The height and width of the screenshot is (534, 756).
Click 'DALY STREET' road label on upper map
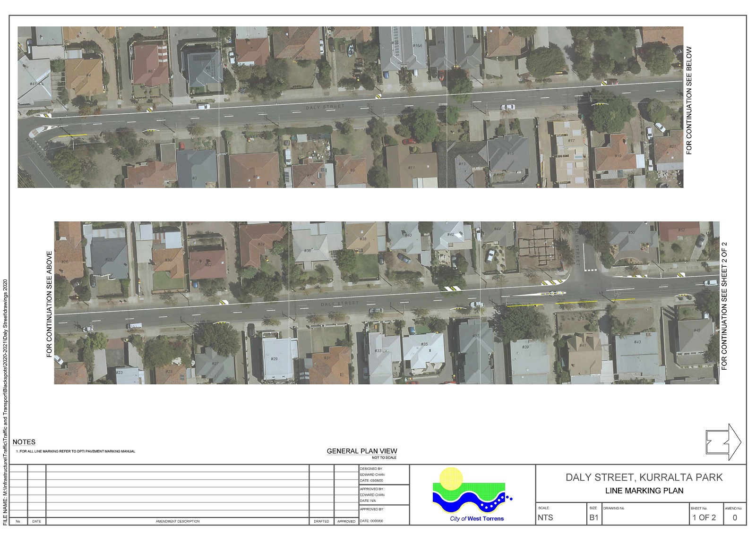point(325,107)
